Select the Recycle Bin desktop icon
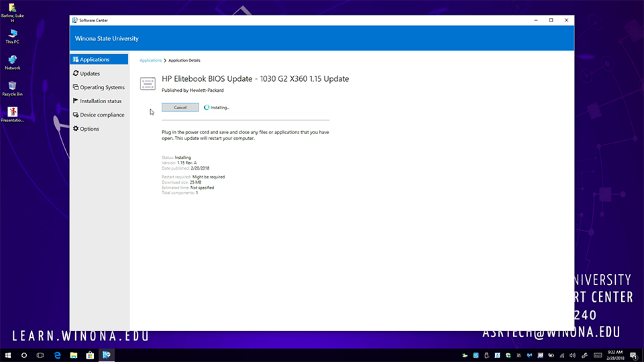This screenshot has width=644, height=362. point(12,86)
